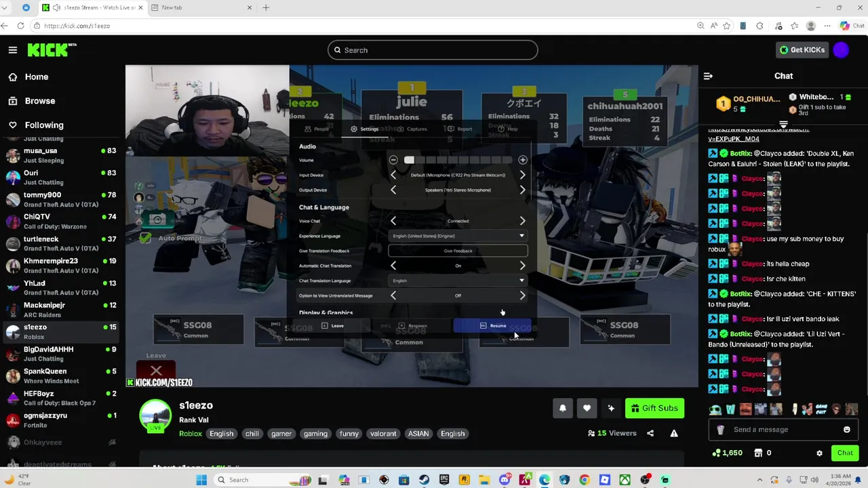Switch to the New tab browser tab
Image resolution: width=868 pixels, height=488 pixels.
click(201, 7)
